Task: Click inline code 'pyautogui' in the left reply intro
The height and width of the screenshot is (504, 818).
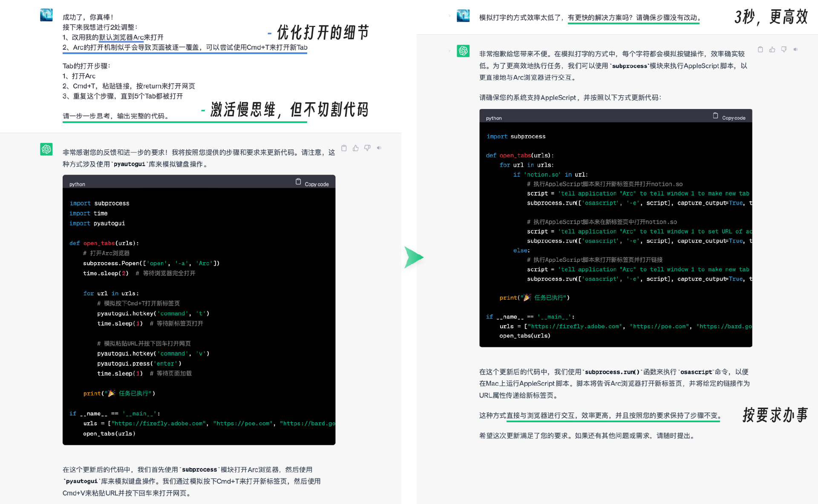Action: point(129,164)
